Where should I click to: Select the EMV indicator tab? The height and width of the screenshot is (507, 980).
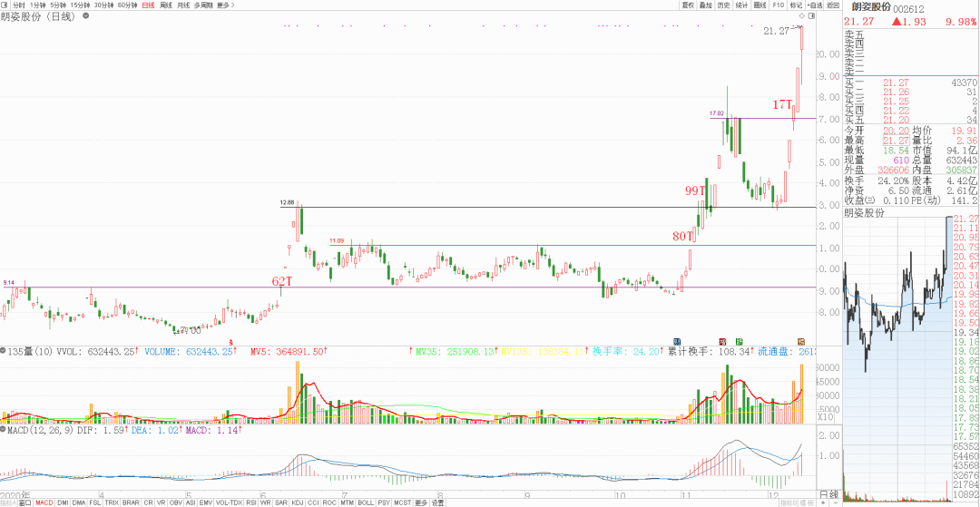[206, 502]
